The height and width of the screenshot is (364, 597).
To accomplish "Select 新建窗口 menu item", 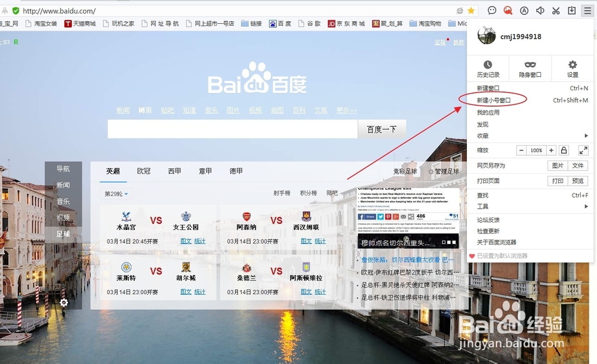I will coord(530,88).
